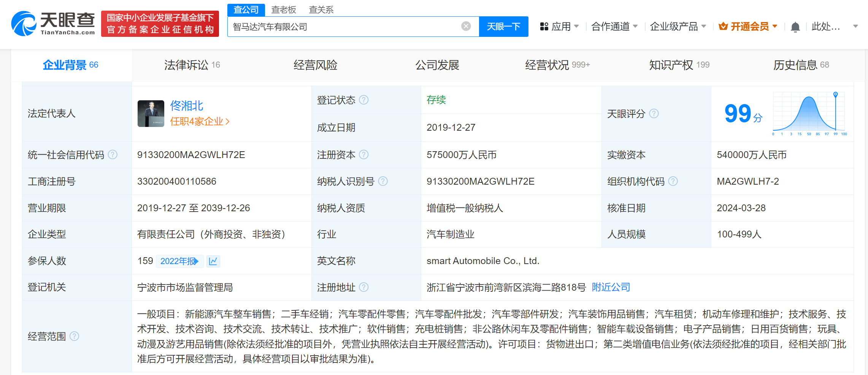Viewport: 868px width, 375px height.
Task: Open the 企业级产品 dropdown
Action: [x=678, y=27]
